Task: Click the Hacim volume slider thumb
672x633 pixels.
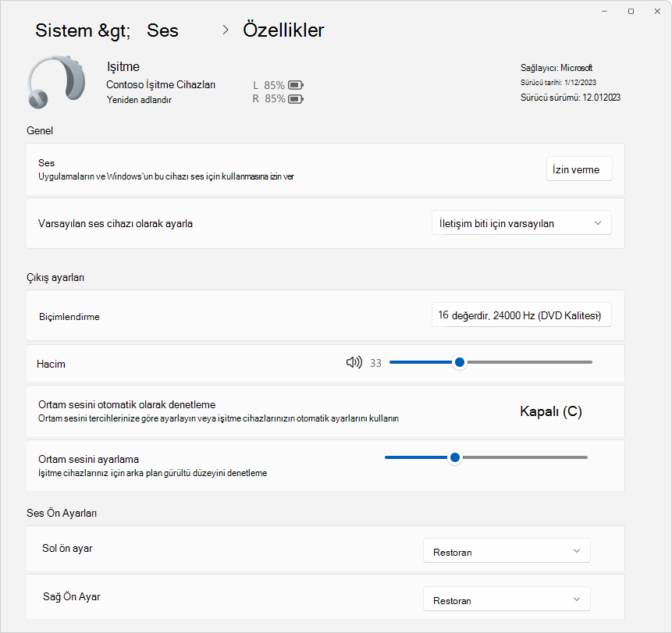Action: coord(460,363)
